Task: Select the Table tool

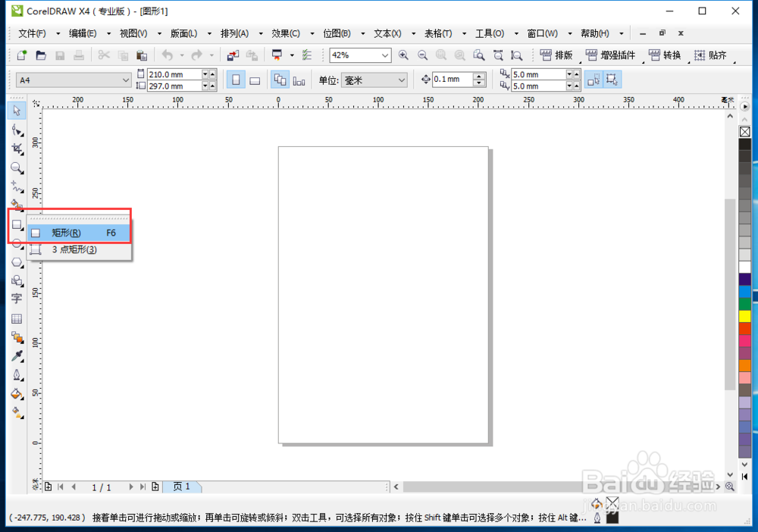Action: [x=17, y=318]
